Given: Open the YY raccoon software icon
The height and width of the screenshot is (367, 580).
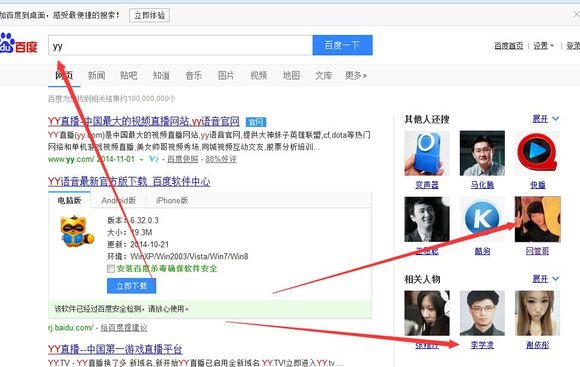Looking at the screenshot, I should 77,231.
